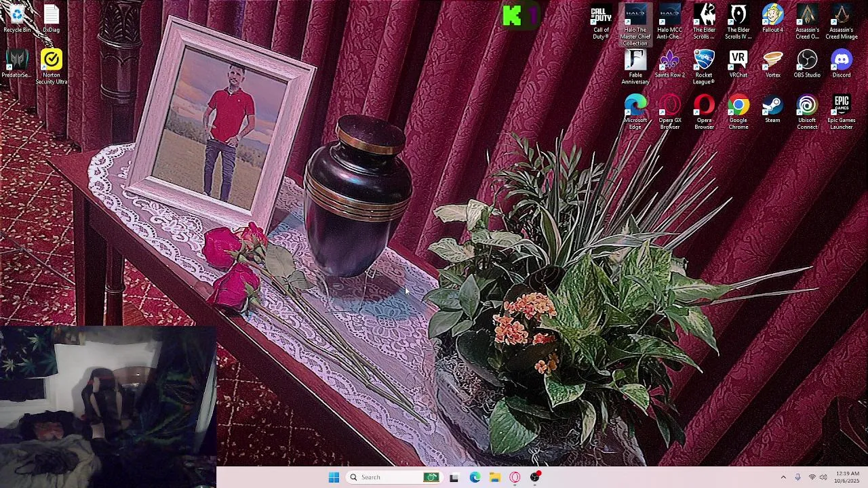Open File Explorer from the taskbar

[495, 477]
